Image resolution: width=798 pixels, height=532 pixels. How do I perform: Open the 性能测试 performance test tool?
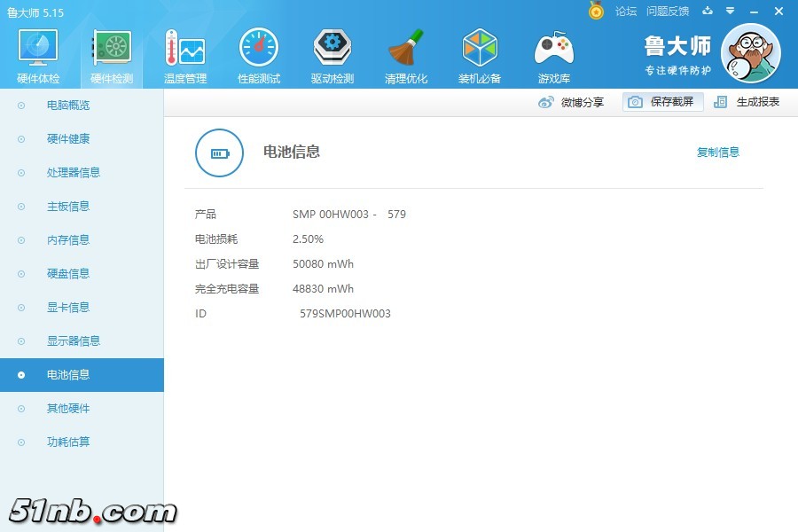258,53
